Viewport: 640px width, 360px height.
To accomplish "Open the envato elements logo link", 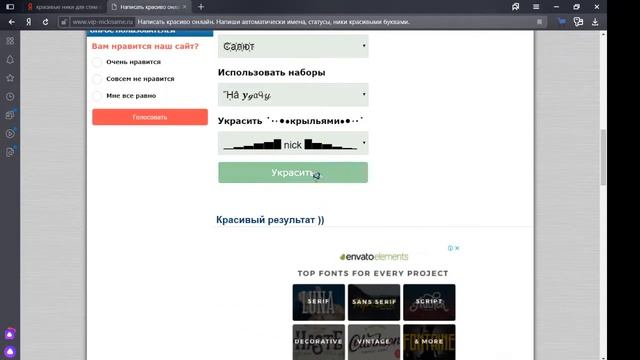I will point(373,257).
